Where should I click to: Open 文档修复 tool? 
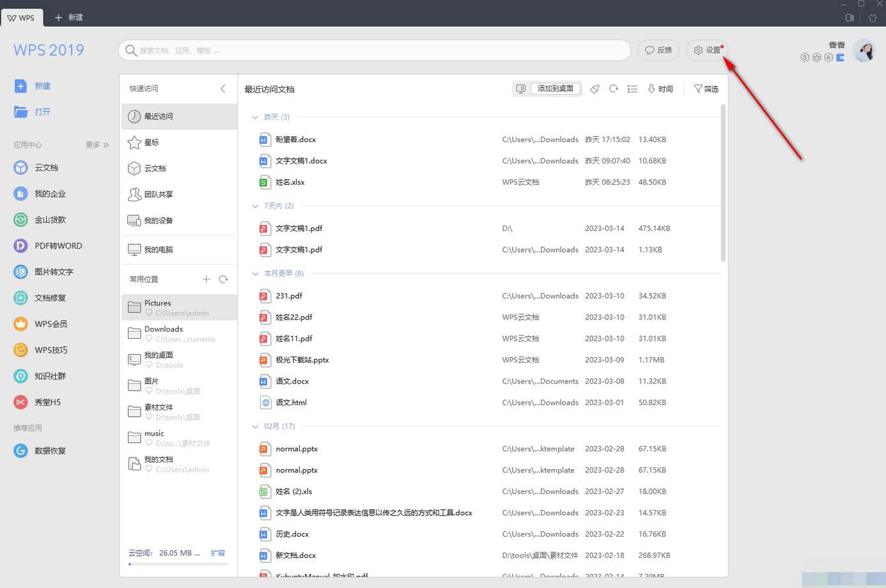(x=40, y=298)
